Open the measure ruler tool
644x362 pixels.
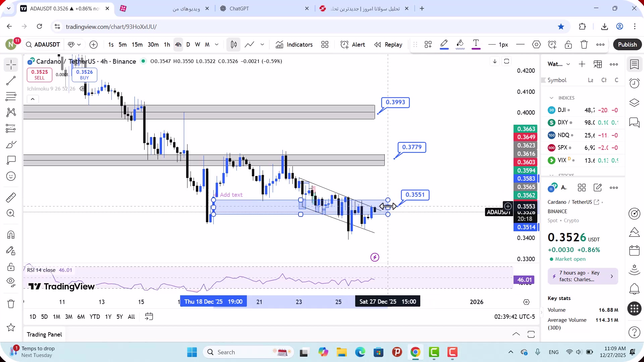(x=11, y=197)
